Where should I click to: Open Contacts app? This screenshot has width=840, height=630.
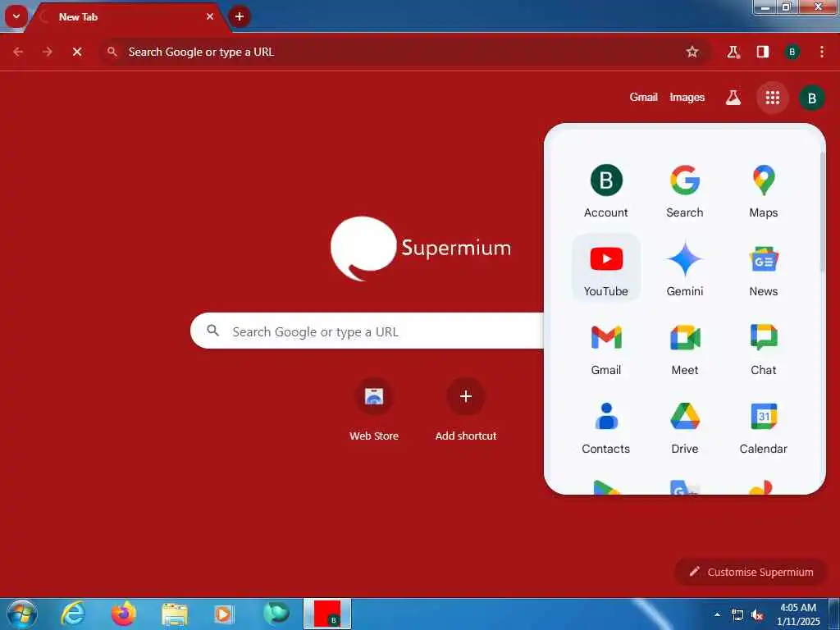pyautogui.click(x=606, y=427)
